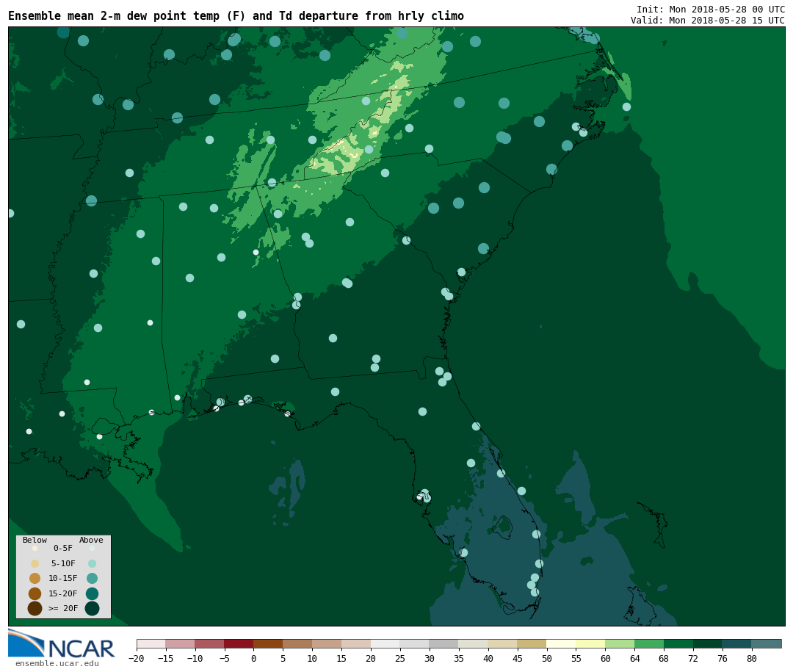This screenshot has width=793, height=672.
Task: Click the '15-20F' legend label
Action: point(63,593)
